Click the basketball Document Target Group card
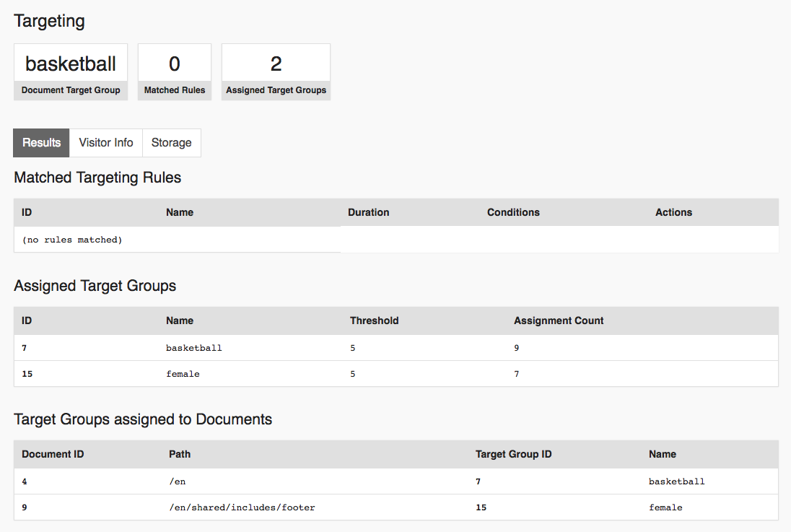The height and width of the screenshot is (532, 791). pos(71,71)
